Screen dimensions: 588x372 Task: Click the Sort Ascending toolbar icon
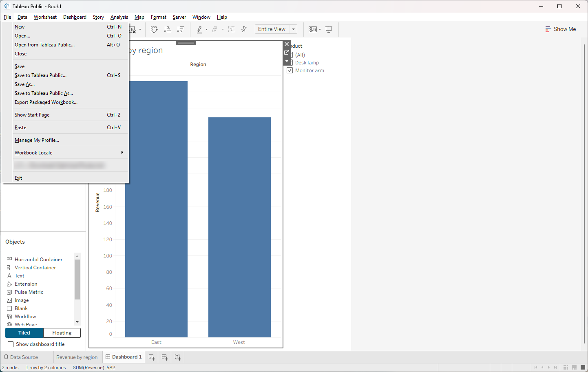(167, 29)
